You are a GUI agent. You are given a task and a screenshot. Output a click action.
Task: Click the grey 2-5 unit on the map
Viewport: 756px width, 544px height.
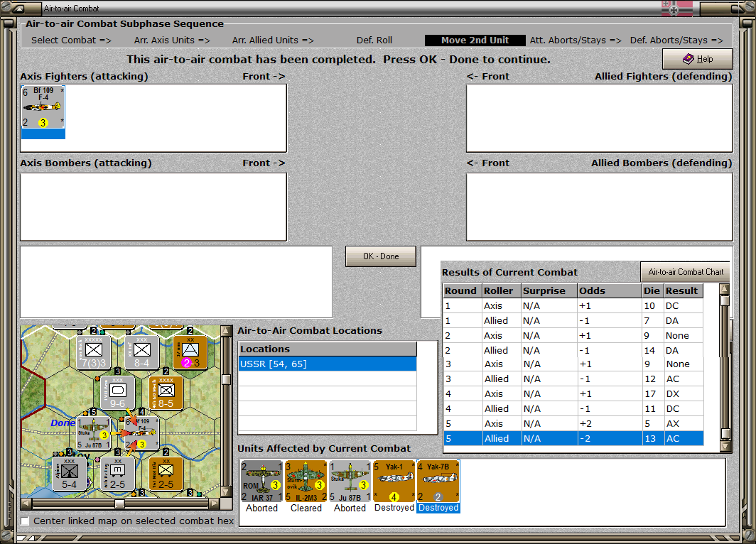(118, 474)
